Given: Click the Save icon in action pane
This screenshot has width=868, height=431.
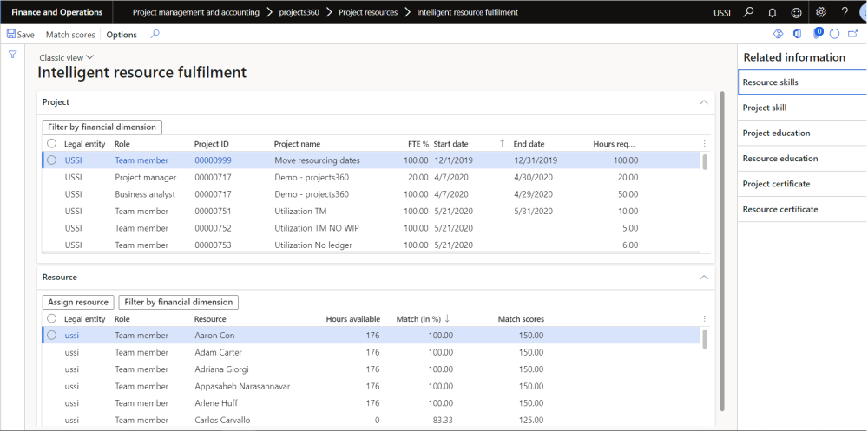Looking at the screenshot, I should click(x=11, y=35).
